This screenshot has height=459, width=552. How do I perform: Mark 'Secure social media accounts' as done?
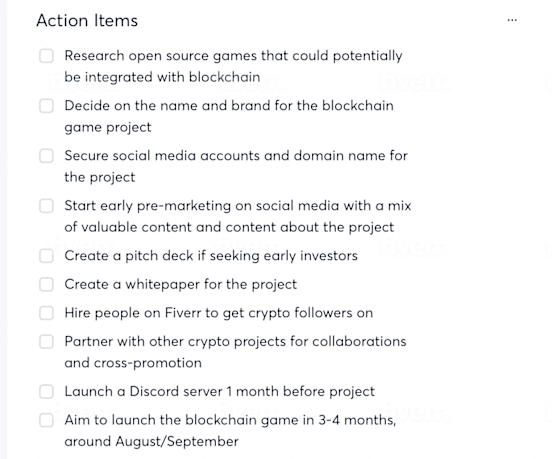coord(46,156)
